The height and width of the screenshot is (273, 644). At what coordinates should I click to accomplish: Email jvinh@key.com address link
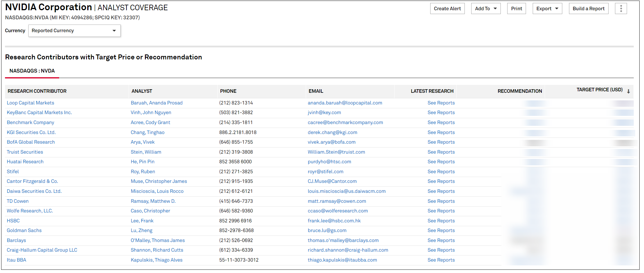tap(324, 113)
